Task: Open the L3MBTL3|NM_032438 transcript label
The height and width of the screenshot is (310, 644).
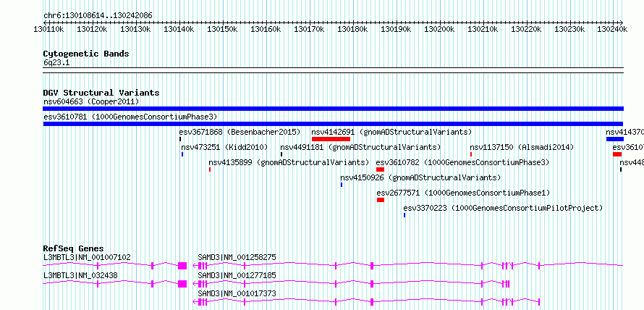Action: click(x=80, y=275)
